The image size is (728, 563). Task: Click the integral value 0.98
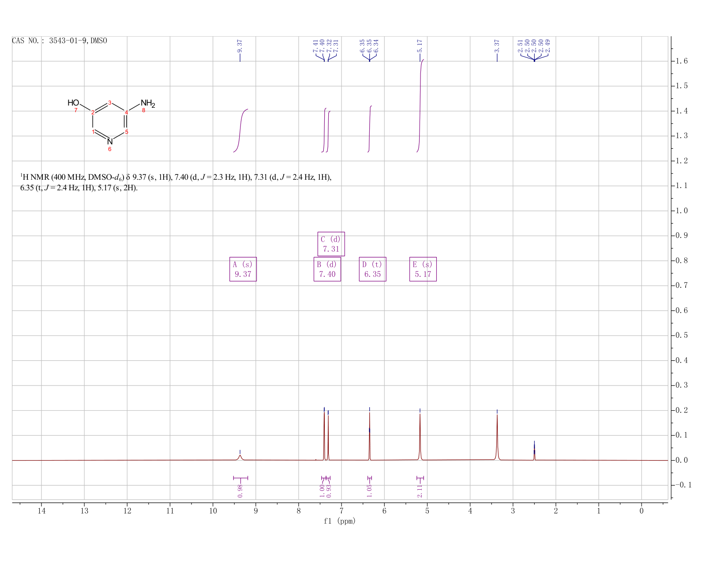coord(240,491)
